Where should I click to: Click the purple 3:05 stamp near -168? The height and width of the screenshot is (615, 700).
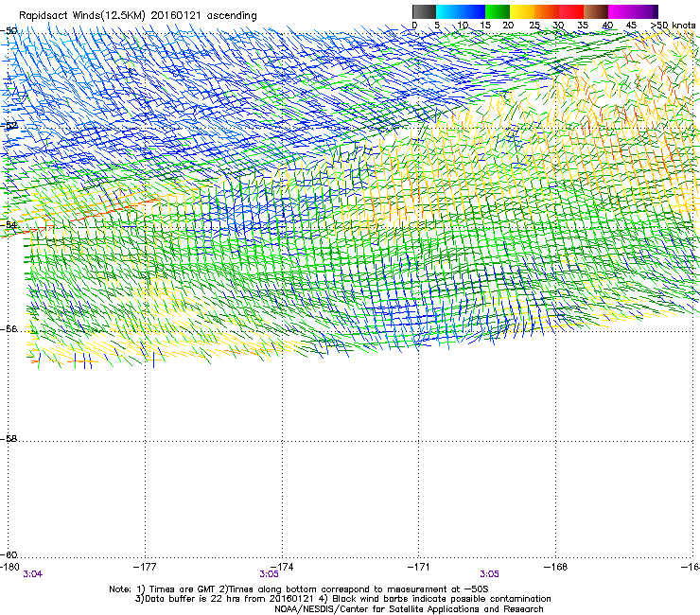click(x=489, y=574)
